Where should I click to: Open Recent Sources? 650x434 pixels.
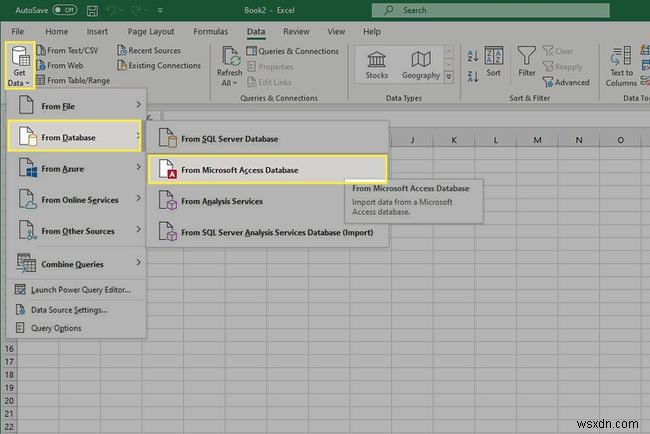click(149, 51)
